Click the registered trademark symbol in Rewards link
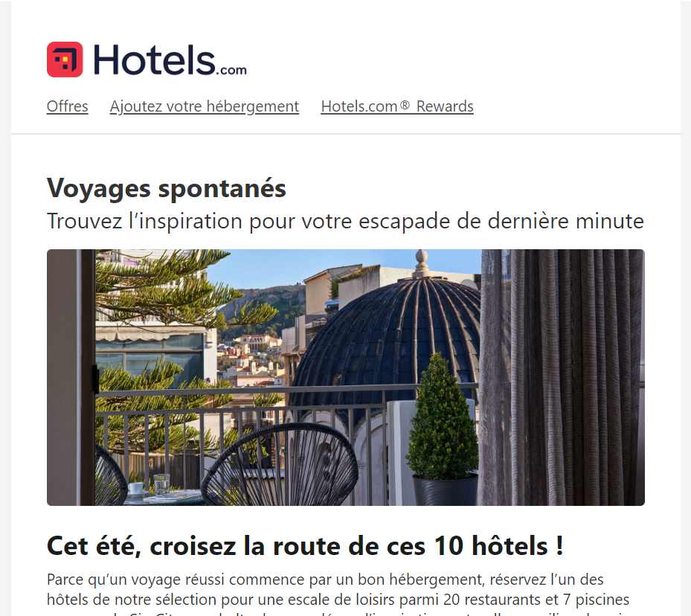Image resolution: width=691 pixels, height=616 pixels. click(x=405, y=106)
